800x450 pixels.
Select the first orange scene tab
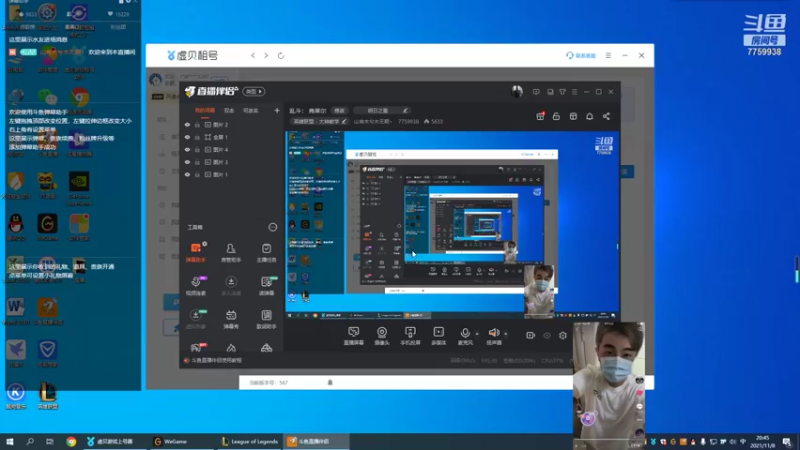click(x=205, y=110)
